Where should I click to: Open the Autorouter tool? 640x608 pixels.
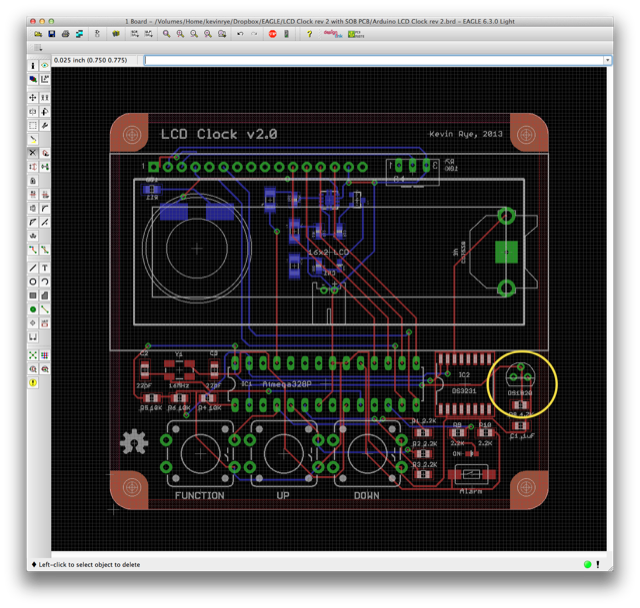(x=44, y=355)
